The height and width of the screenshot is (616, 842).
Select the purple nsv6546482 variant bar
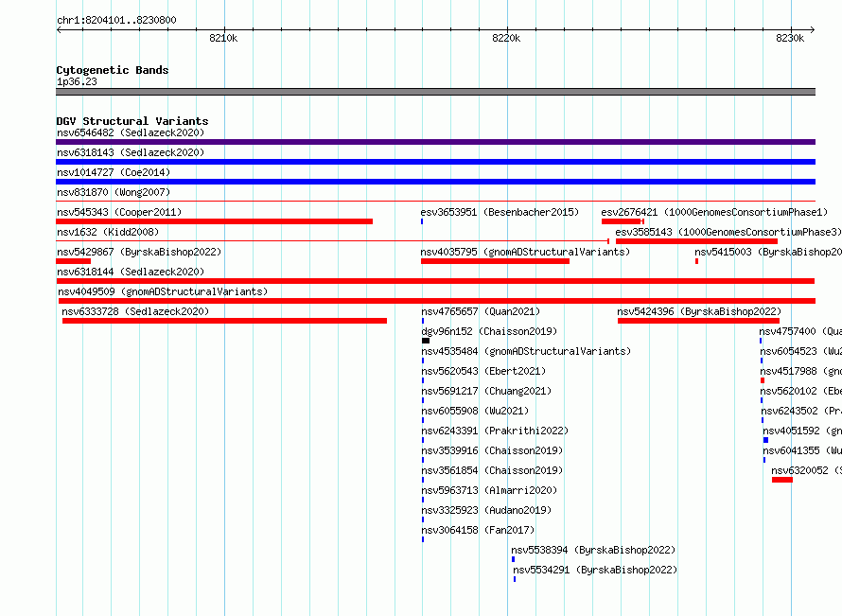tap(435, 142)
